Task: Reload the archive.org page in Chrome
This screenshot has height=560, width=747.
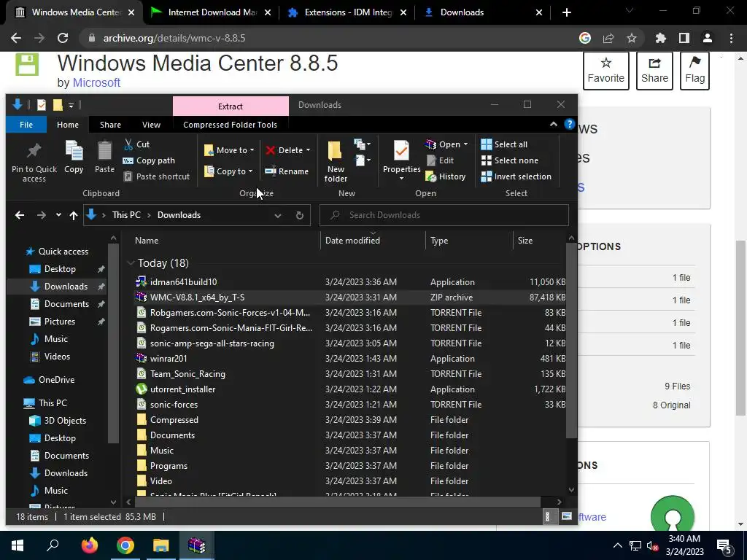Action: [x=63, y=38]
